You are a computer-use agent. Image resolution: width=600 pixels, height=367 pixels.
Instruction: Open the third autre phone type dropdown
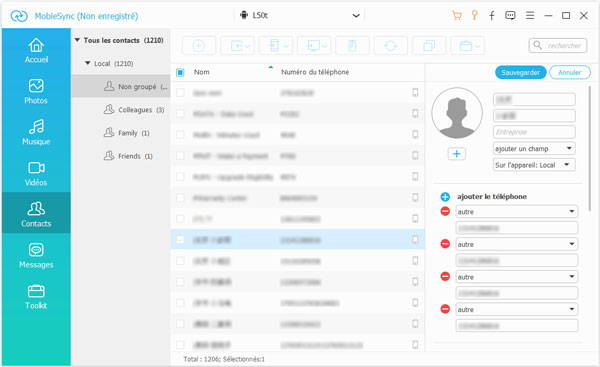pos(517,277)
